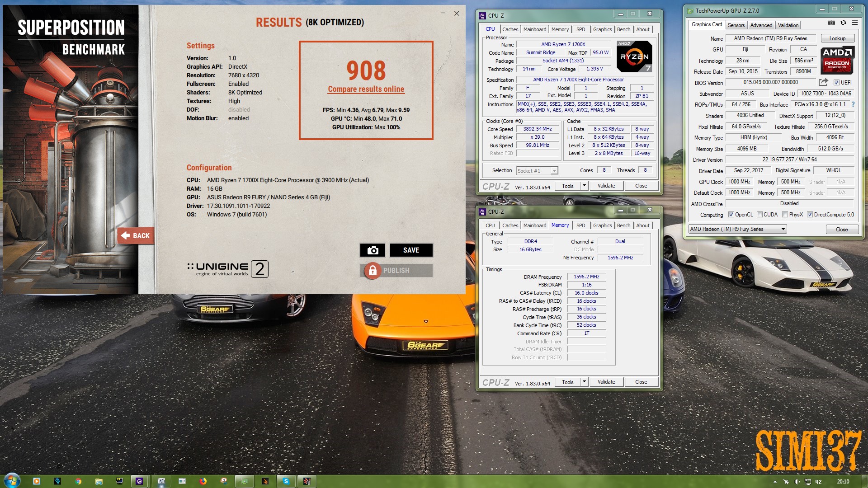Click the Ryzen 7 logo in CPU-Z
Viewport: 868px width, 488px height.
pyautogui.click(x=634, y=56)
